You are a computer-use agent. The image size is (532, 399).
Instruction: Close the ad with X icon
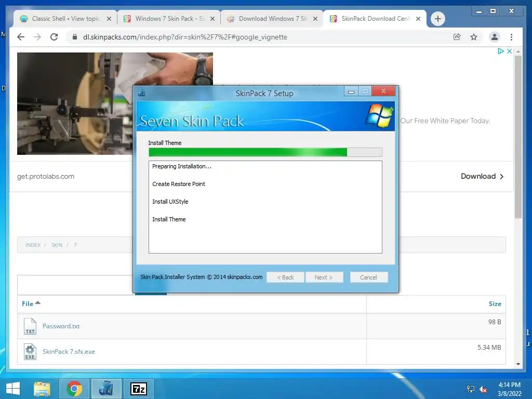point(509,51)
